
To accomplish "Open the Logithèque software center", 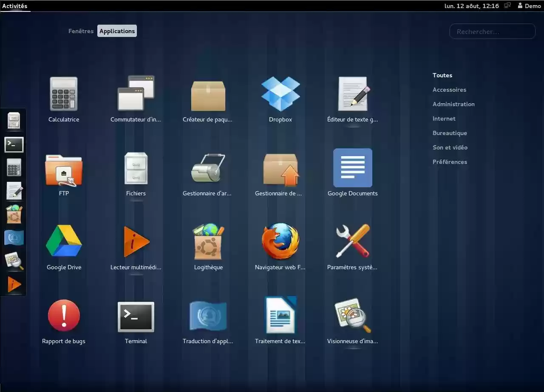I will point(208,242).
